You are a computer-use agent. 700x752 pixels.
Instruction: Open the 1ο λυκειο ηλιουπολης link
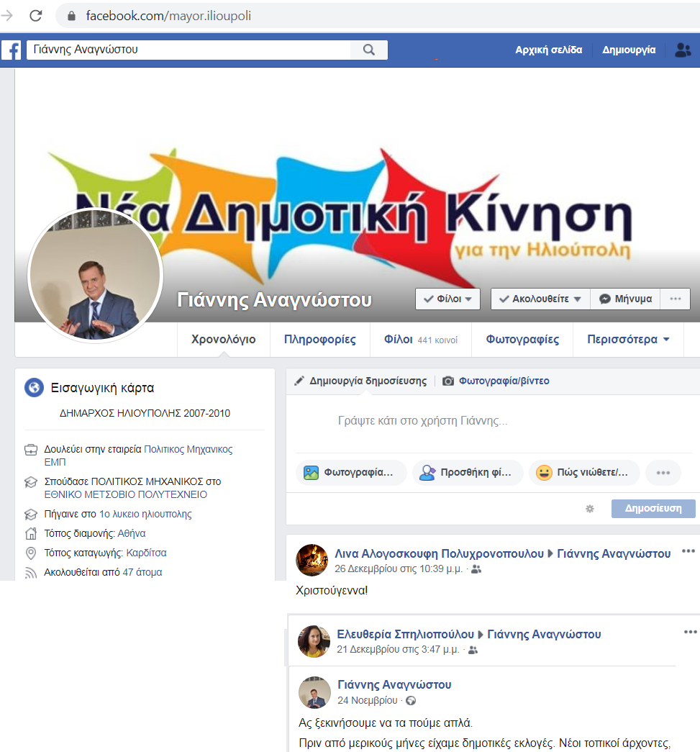pyautogui.click(x=145, y=514)
